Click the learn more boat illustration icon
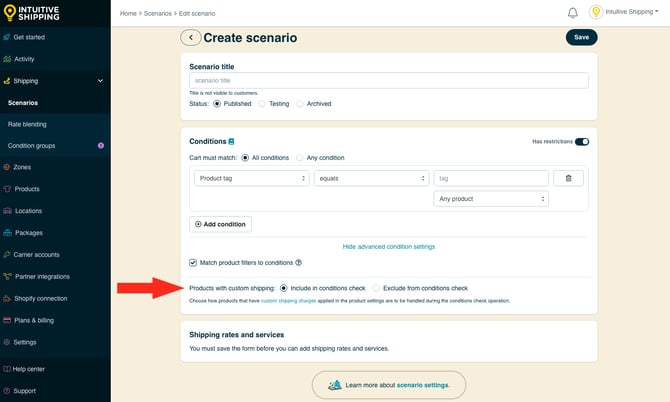This screenshot has height=402, width=670. point(335,385)
